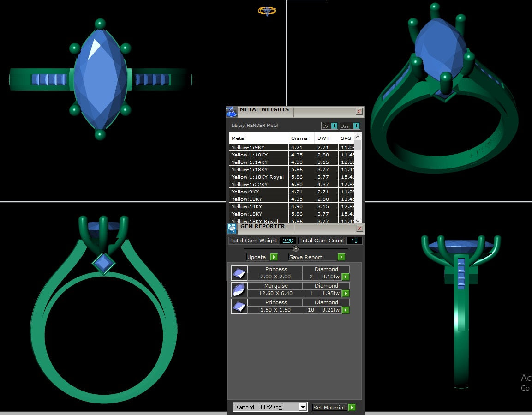
Task: Click green arrow next to 0.10tw
Action: [346, 277]
